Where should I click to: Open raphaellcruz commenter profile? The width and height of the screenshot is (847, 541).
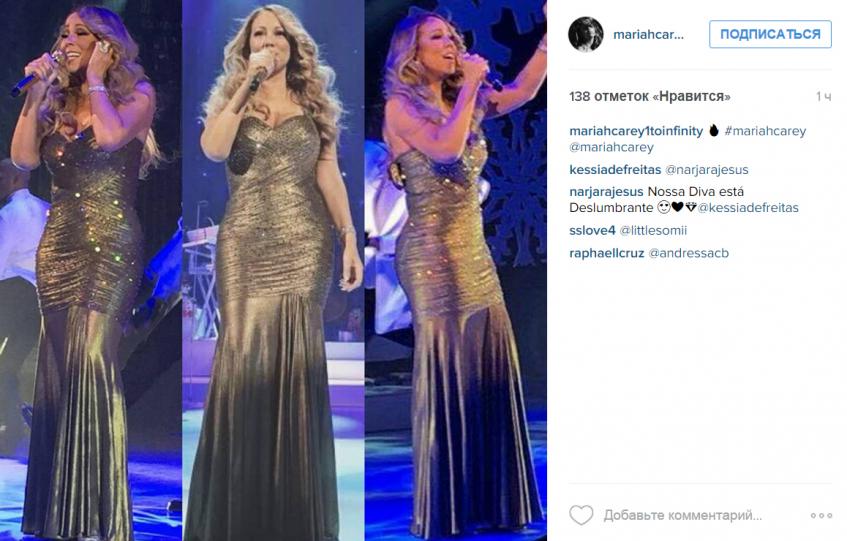pyautogui.click(x=607, y=253)
